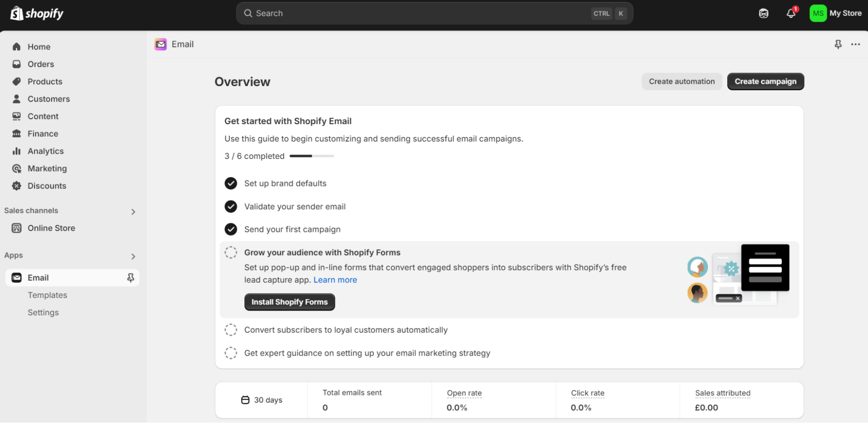
Task: Follow the Learn more link
Action: [x=335, y=280]
